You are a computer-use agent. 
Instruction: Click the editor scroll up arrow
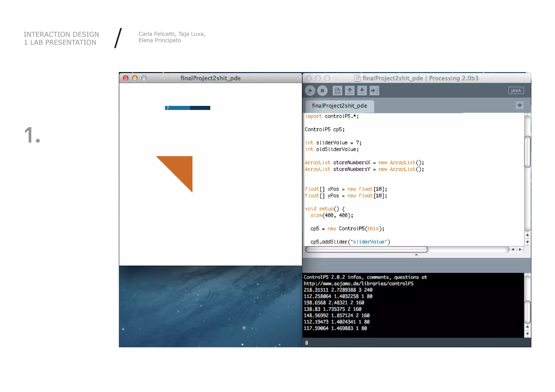tap(527, 235)
